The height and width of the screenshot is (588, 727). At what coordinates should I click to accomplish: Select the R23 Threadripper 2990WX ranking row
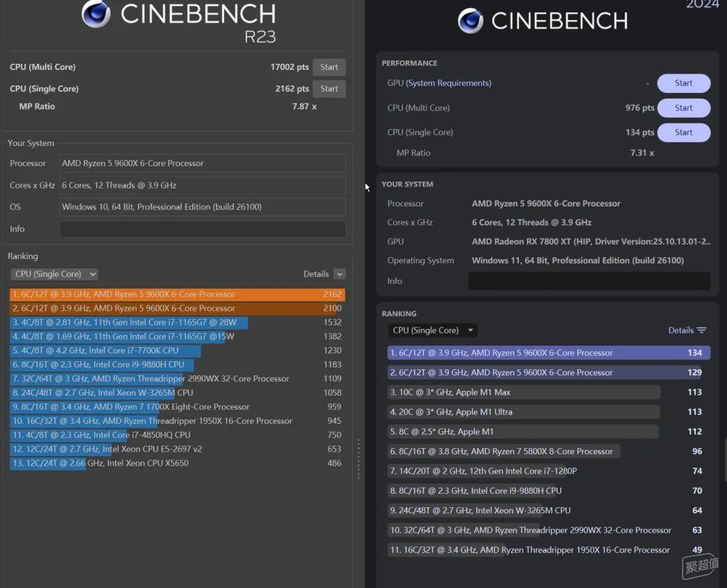coord(178,379)
